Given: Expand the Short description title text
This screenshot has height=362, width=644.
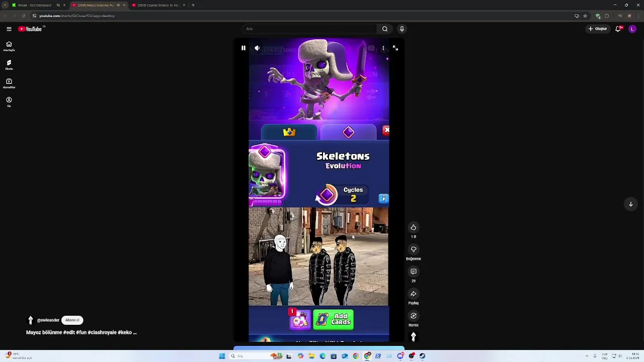Looking at the screenshot, I should tap(82, 332).
